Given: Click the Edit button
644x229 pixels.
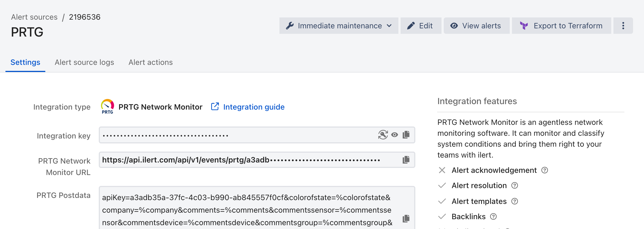Looking at the screenshot, I should [421, 26].
